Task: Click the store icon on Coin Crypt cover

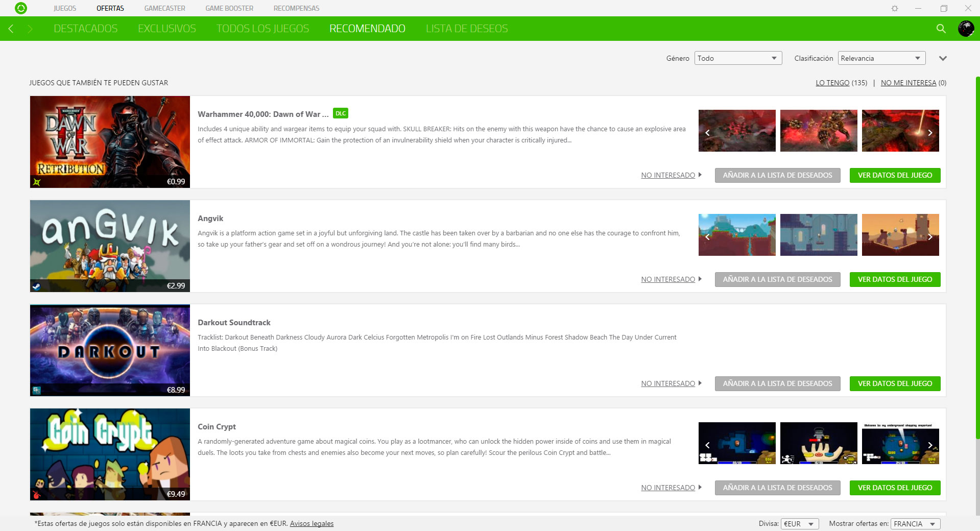Action: tap(37, 494)
